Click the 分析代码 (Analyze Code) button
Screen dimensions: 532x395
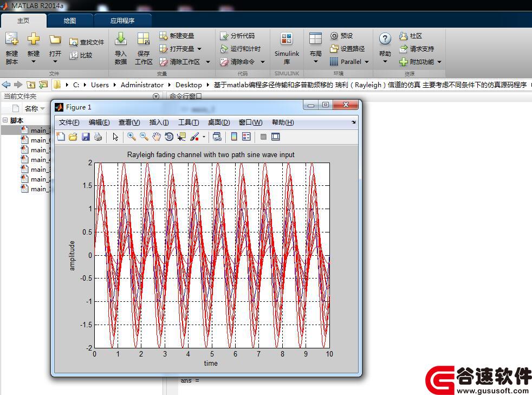point(237,36)
